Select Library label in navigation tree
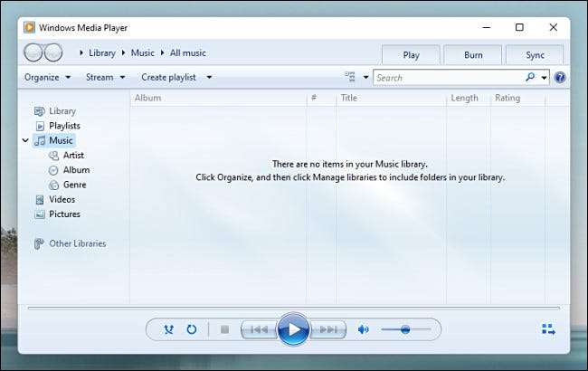The width and height of the screenshot is (588, 371). pos(62,111)
